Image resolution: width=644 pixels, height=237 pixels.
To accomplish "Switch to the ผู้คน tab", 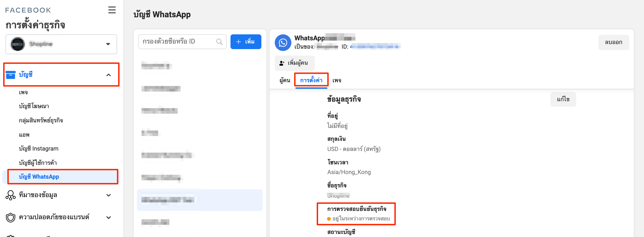I will pos(285,80).
